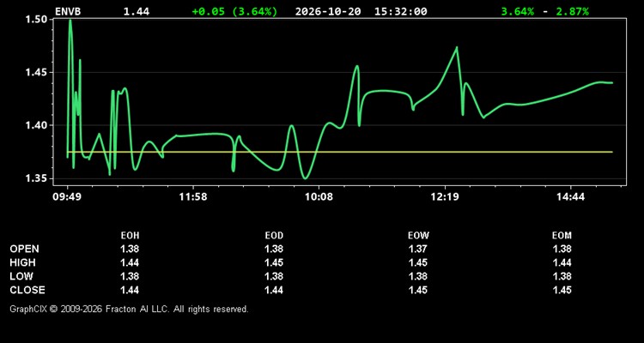Click the +0.05 (3.64%) change value
This screenshot has width=644, height=343.
point(234,11)
